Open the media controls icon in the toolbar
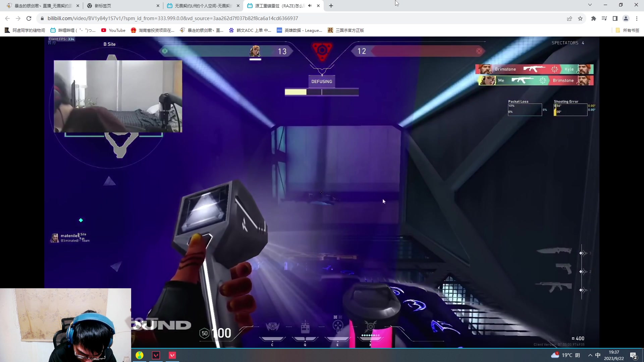The image size is (644, 362). coord(604,18)
